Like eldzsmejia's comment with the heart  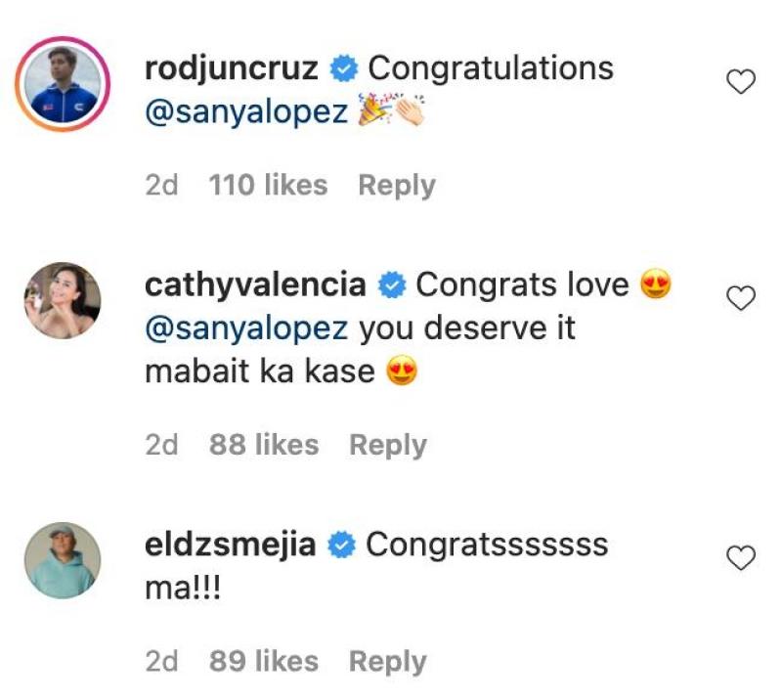[x=743, y=558]
